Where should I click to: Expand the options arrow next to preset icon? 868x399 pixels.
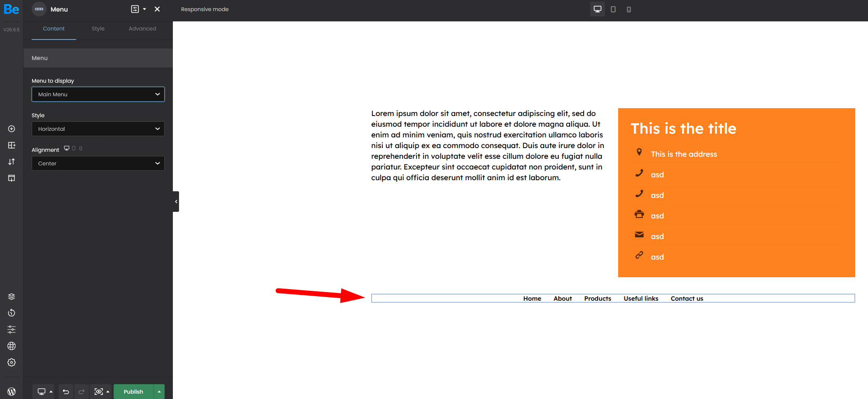144,9
